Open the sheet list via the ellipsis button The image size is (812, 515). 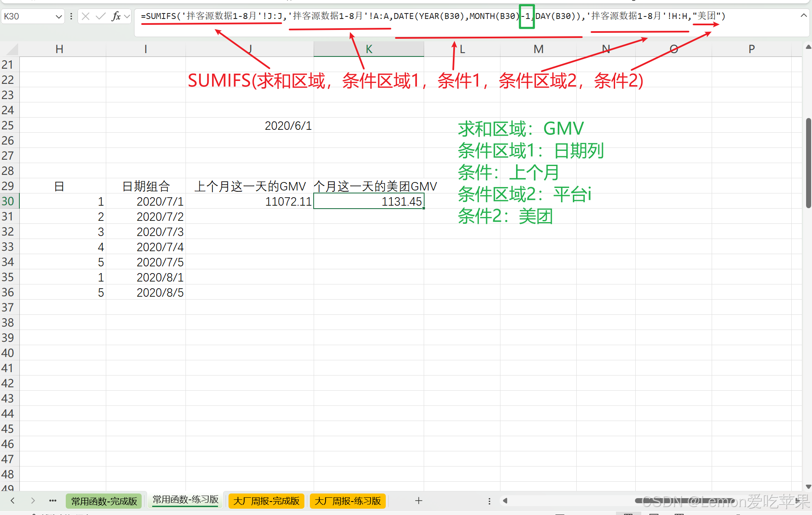click(x=53, y=501)
